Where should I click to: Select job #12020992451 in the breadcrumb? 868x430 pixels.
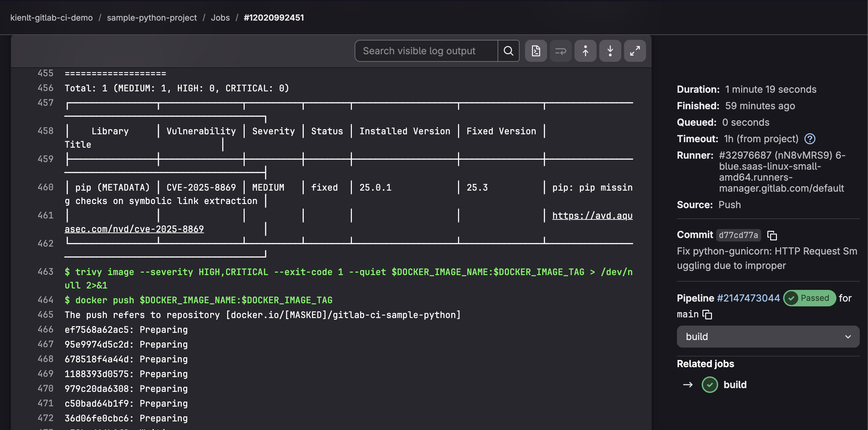[x=273, y=18]
